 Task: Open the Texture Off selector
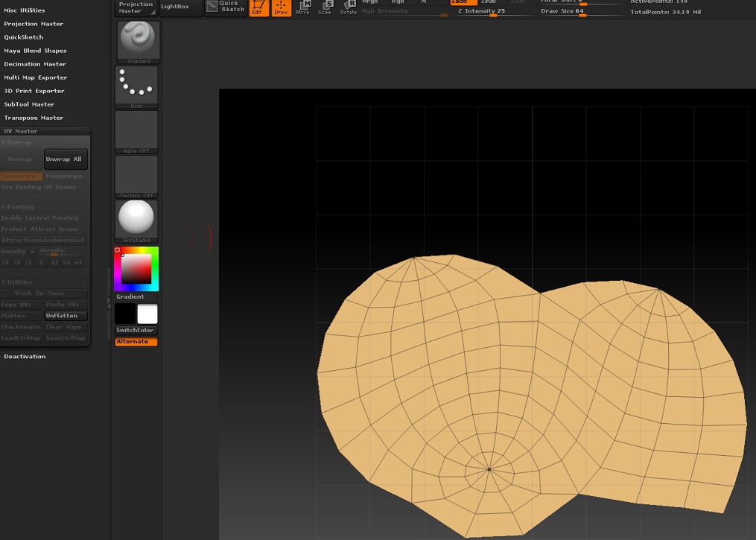[136, 177]
